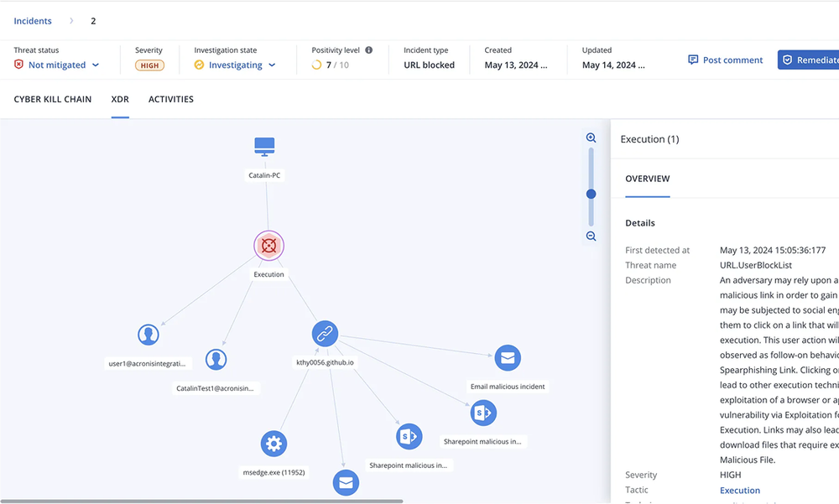Zoom in on the graph with plus magnifier
Image resolution: width=839 pixels, height=504 pixels.
[x=591, y=138]
